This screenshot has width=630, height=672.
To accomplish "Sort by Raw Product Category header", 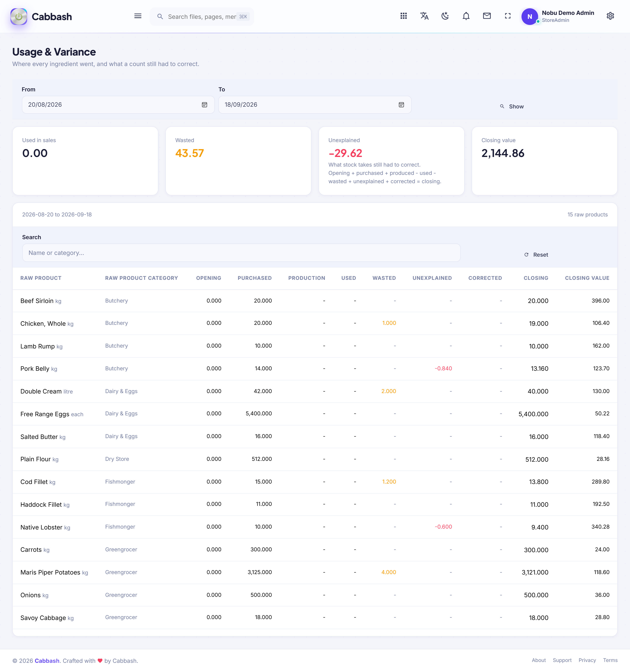I will click(x=141, y=278).
